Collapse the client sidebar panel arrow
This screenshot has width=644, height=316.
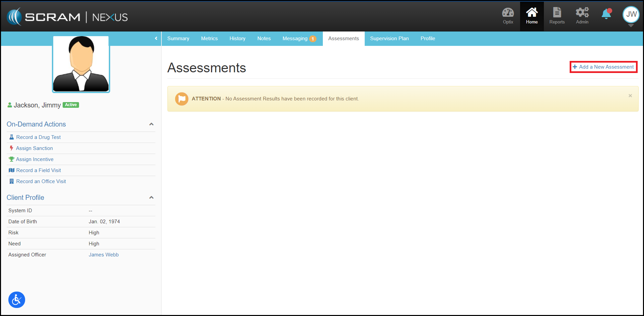[156, 38]
